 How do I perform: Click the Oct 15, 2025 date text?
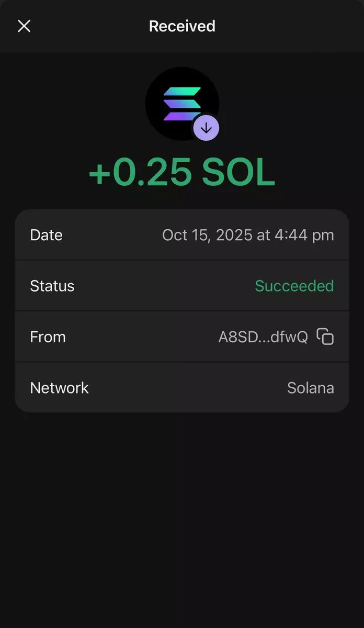click(x=207, y=235)
